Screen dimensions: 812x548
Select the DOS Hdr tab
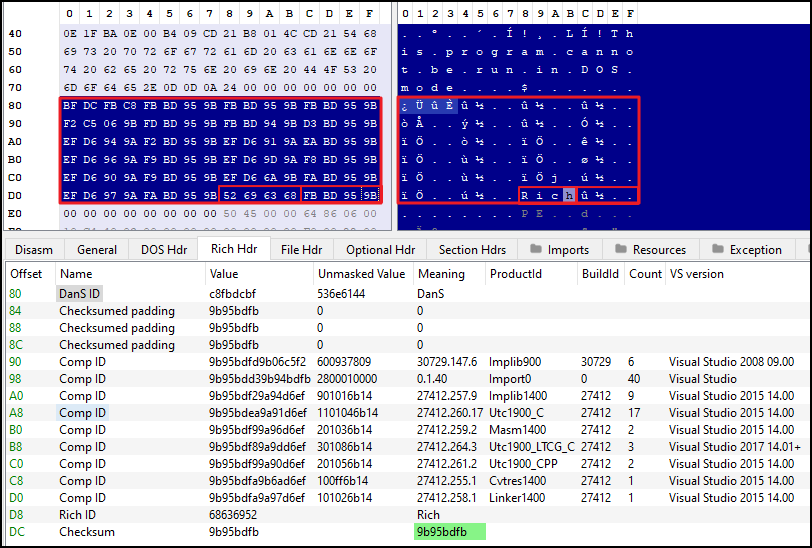[x=163, y=250]
